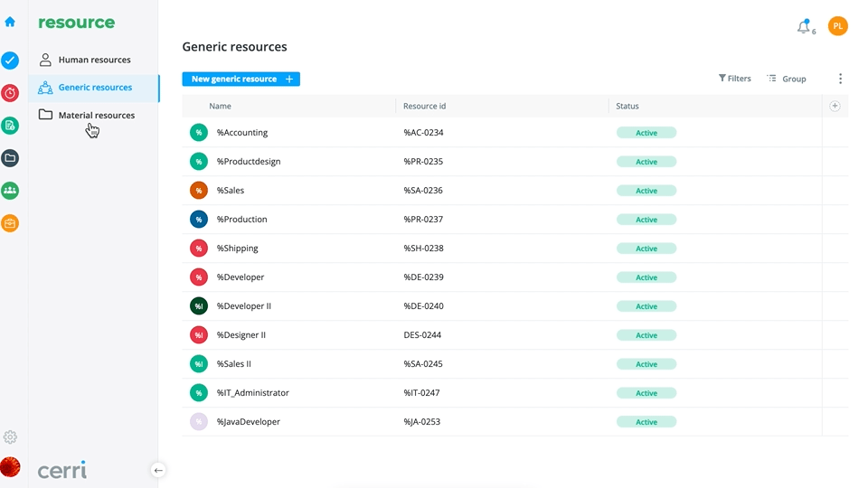Image resolution: width=868 pixels, height=488 pixels.
Task: Open the green document module icon
Action: point(10,126)
